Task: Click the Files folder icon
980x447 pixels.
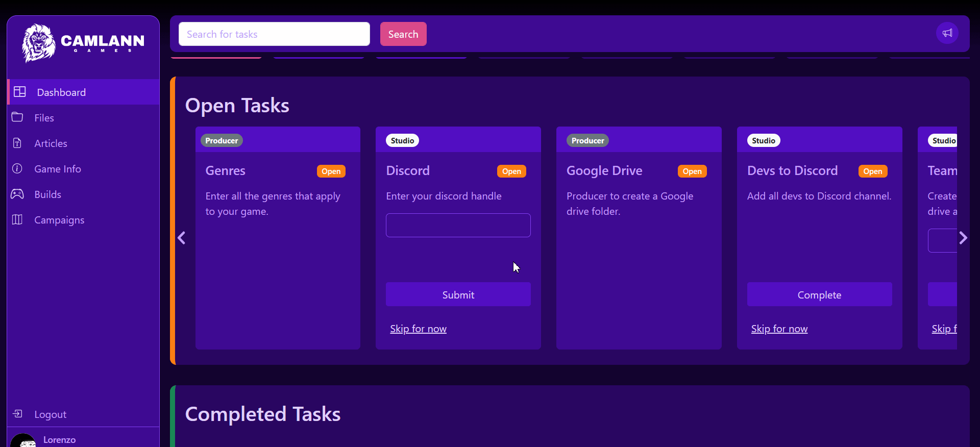Action: pyautogui.click(x=17, y=117)
